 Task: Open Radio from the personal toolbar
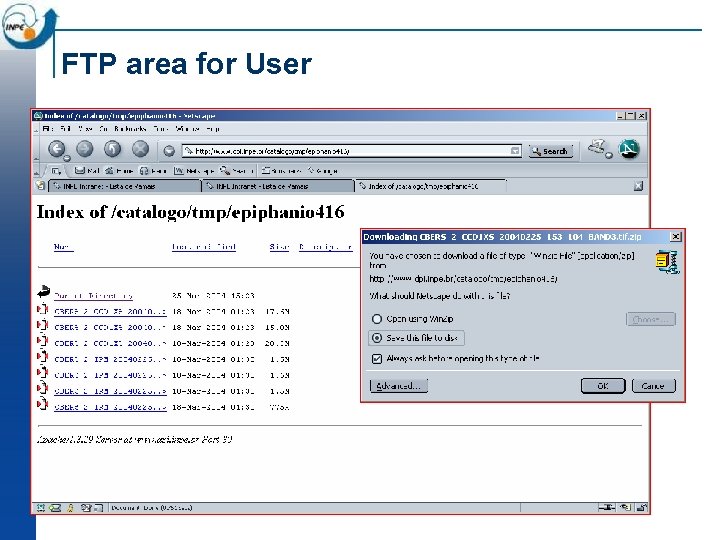[153, 170]
